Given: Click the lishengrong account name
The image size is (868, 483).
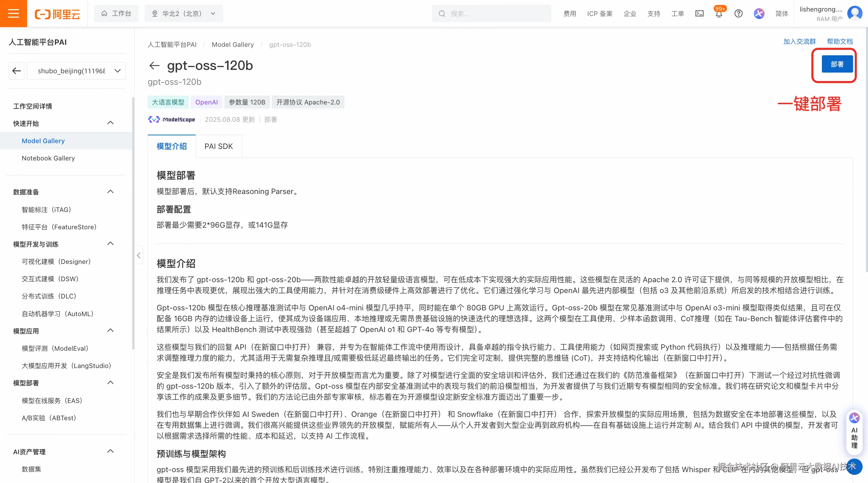Looking at the screenshot, I should pos(821,9).
